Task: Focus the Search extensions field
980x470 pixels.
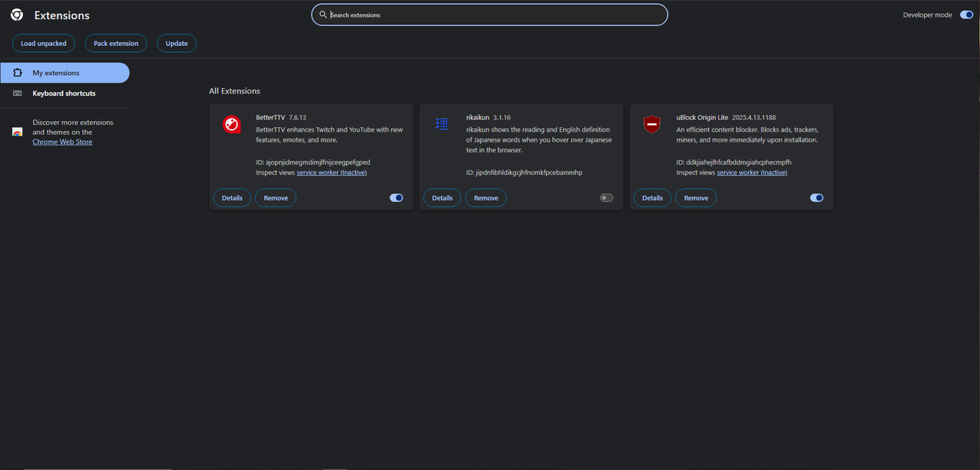Action: 489,15
